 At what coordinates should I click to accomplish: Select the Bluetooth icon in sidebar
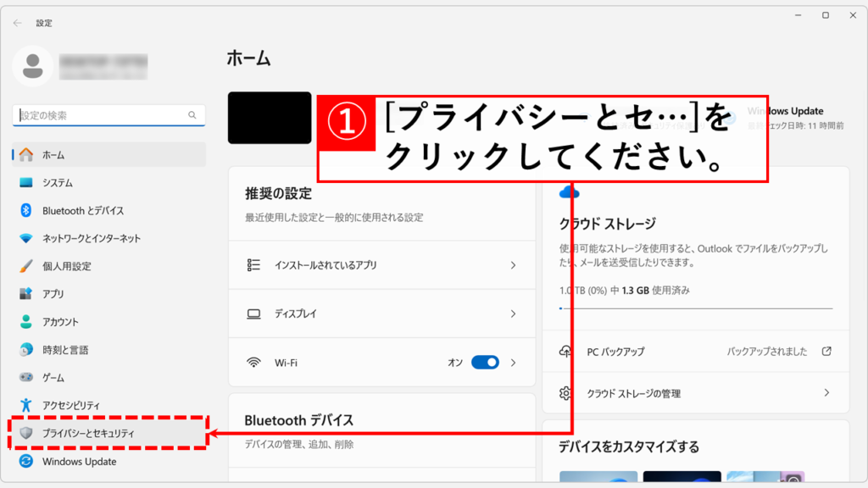(x=26, y=211)
